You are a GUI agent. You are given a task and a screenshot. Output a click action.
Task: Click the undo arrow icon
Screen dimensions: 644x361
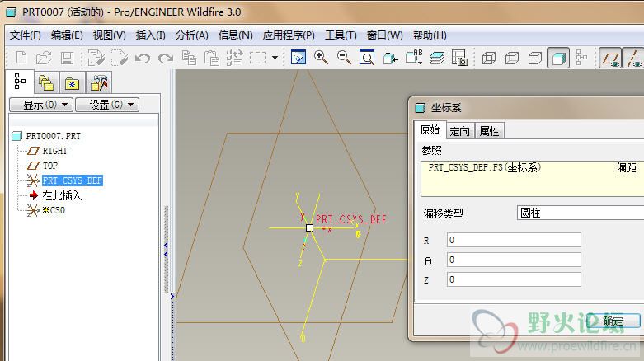click(143, 58)
